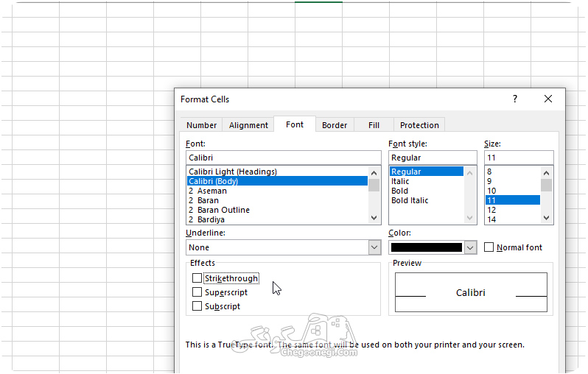Select font size 8
The image size is (588, 374).
coord(513,172)
